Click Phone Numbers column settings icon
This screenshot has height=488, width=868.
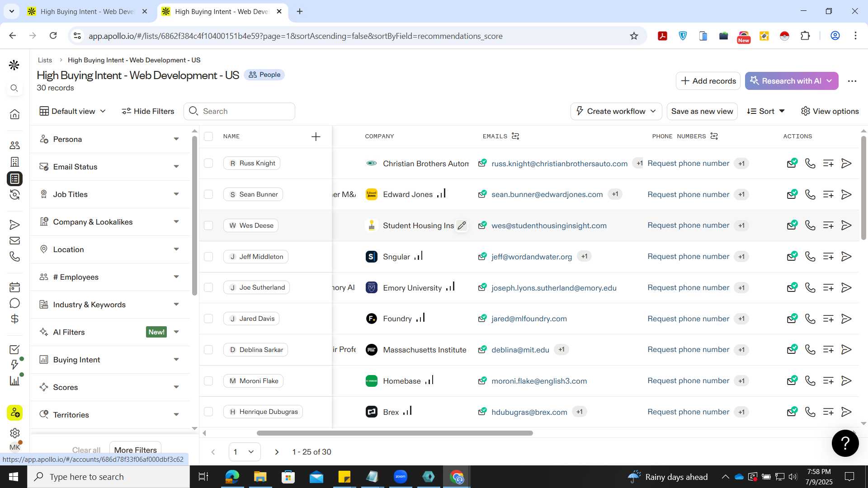pyautogui.click(x=714, y=136)
